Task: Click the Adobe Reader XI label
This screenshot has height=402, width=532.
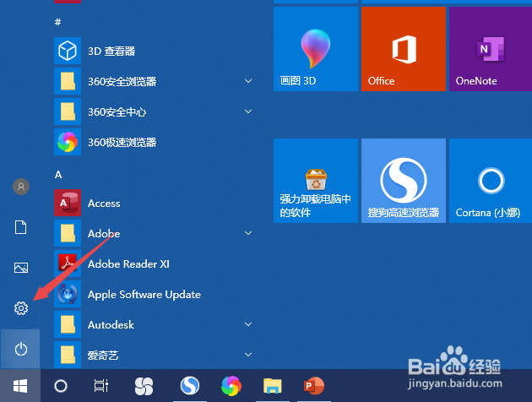Action: pyautogui.click(x=128, y=264)
